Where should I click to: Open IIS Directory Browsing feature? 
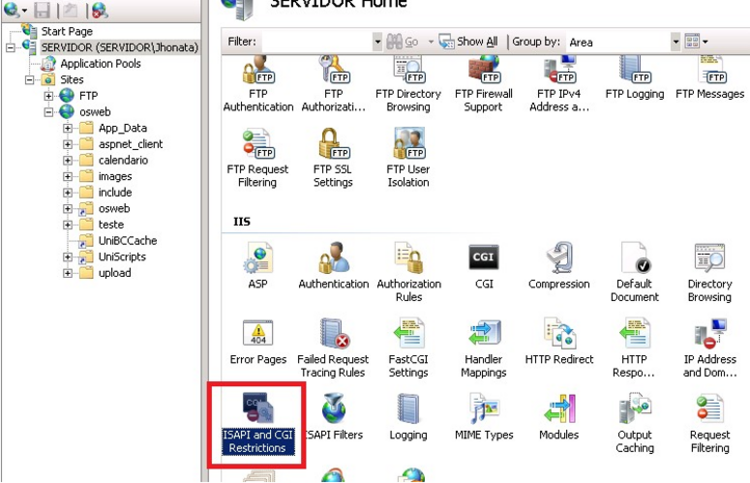click(710, 273)
